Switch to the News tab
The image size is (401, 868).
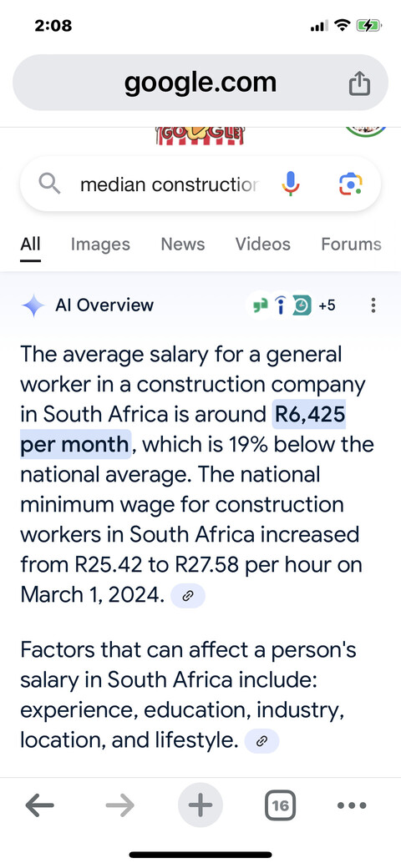[183, 244]
